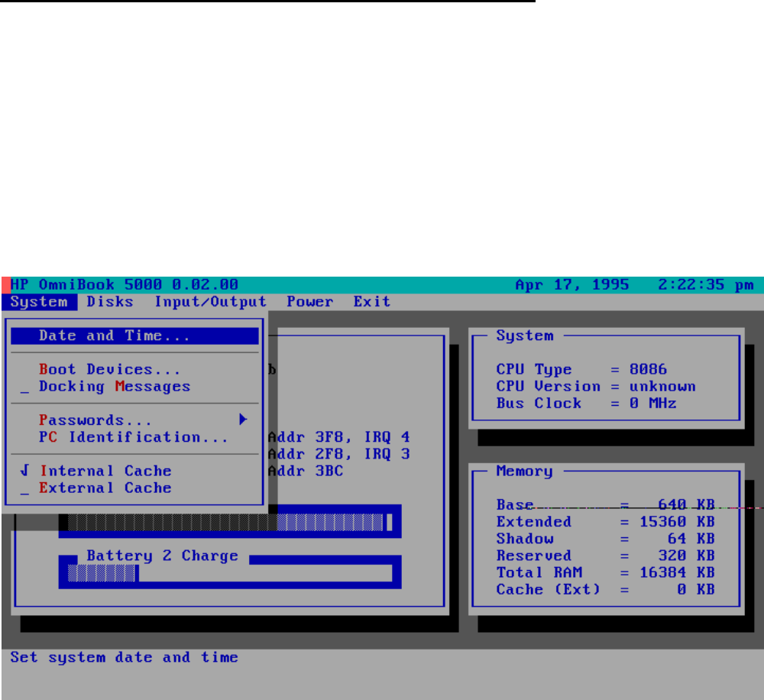The image size is (764, 700).
Task: Click CPU Version = unknown line
Action: tap(596, 387)
